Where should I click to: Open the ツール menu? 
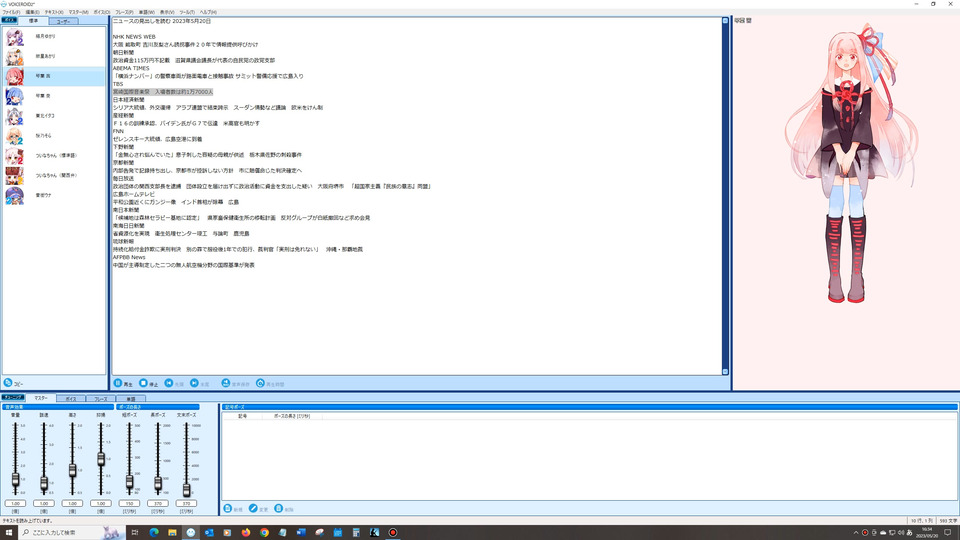pyautogui.click(x=187, y=12)
